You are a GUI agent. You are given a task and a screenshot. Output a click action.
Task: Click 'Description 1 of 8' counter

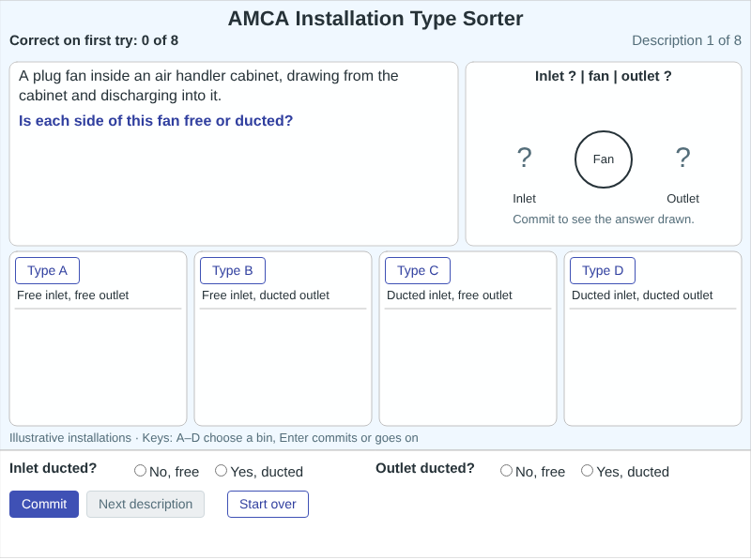point(687,40)
